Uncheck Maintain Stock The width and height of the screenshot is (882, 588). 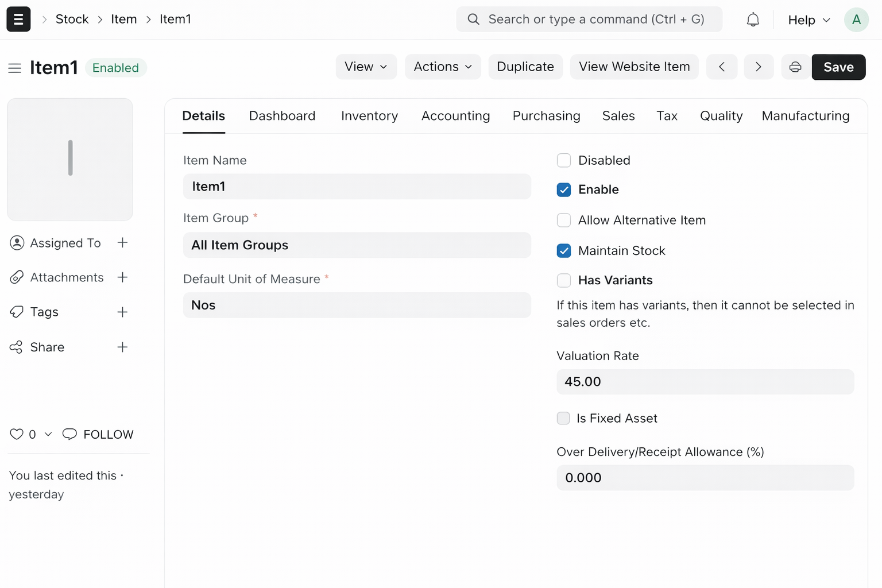564,251
